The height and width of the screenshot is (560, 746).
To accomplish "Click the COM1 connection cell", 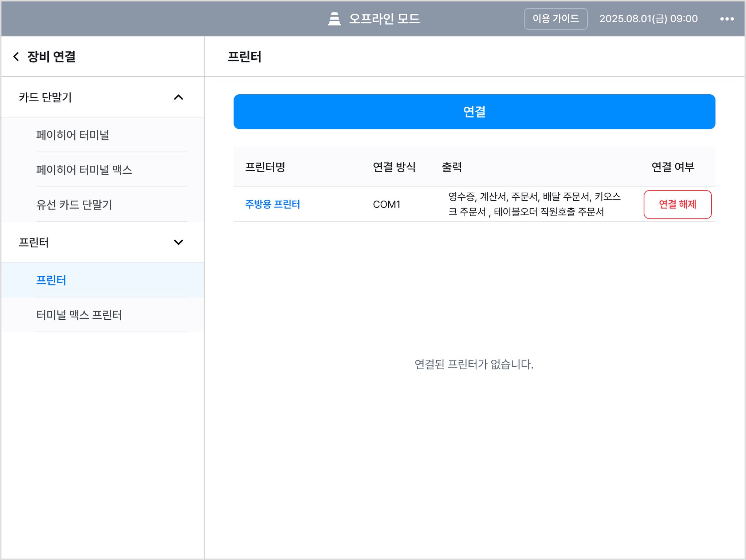I will [386, 204].
